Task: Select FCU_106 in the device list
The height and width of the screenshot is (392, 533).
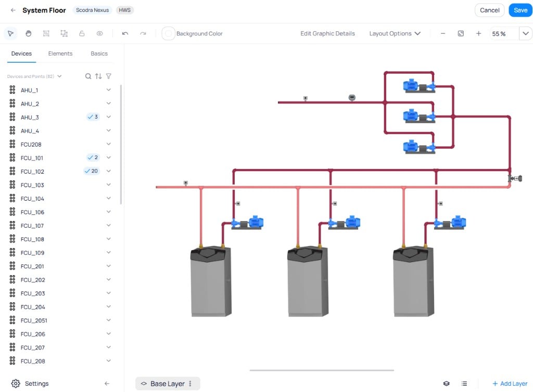Action: [x=32, y=212]
